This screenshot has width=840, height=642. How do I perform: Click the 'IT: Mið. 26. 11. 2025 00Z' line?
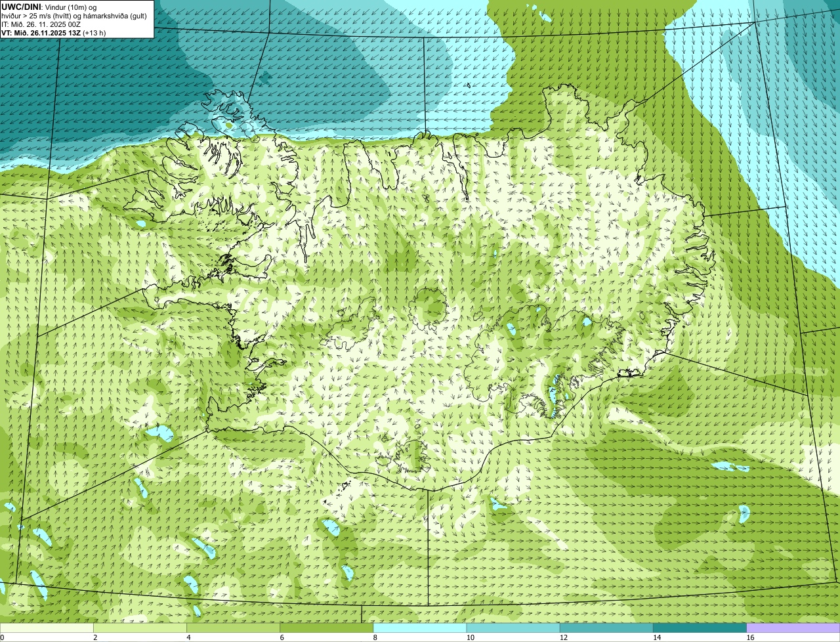41,24
